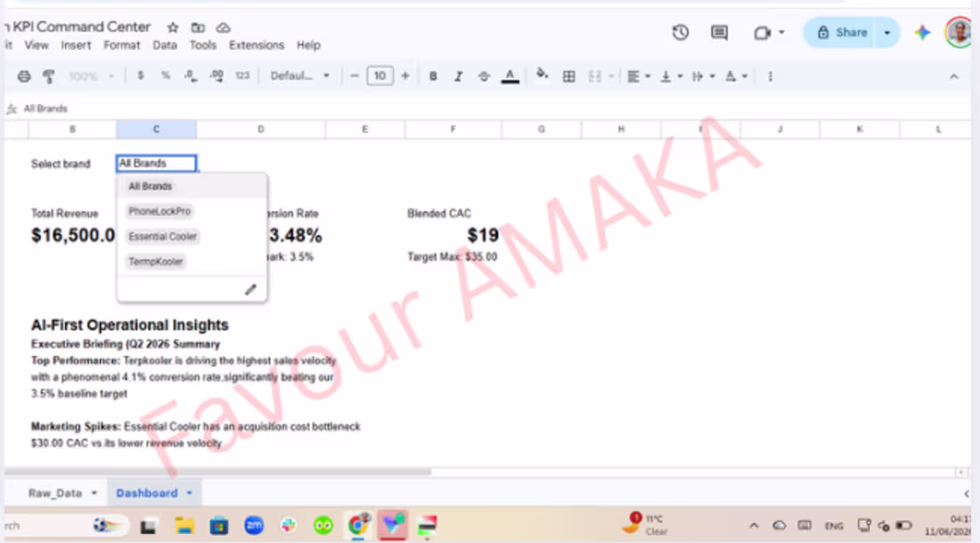Screen dimensions: 980x543
Task: Decrease decimal places icon
Action: (191, 76)
